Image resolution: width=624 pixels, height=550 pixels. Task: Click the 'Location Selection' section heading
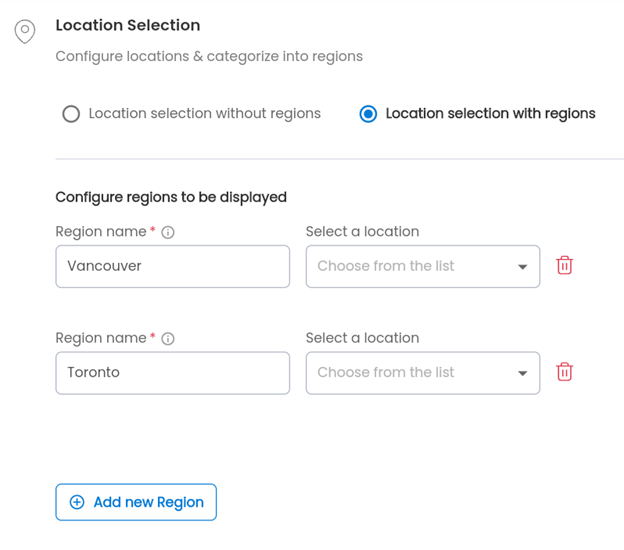128,25
